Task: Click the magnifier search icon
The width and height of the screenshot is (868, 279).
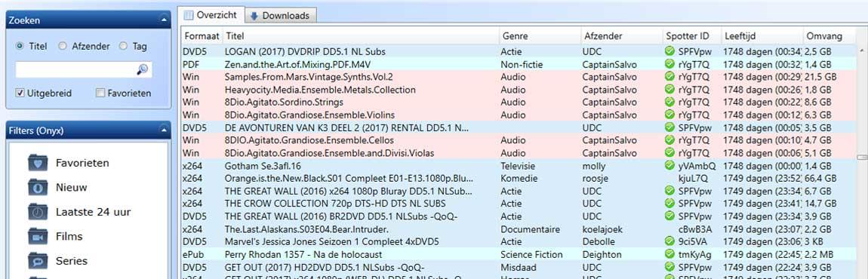Action: [x=142, y=69]
